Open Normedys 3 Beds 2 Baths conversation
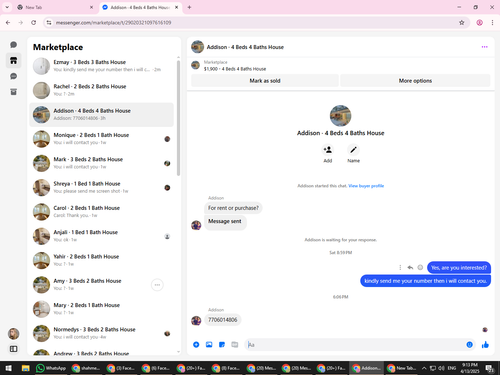 click(102, 333)
